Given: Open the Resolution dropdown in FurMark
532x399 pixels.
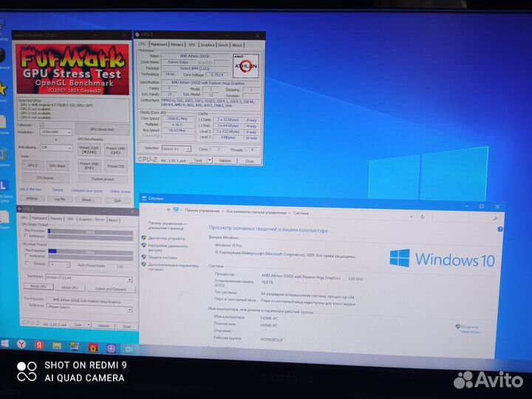Looking at the screenshot, I should (x=56, y=132).
